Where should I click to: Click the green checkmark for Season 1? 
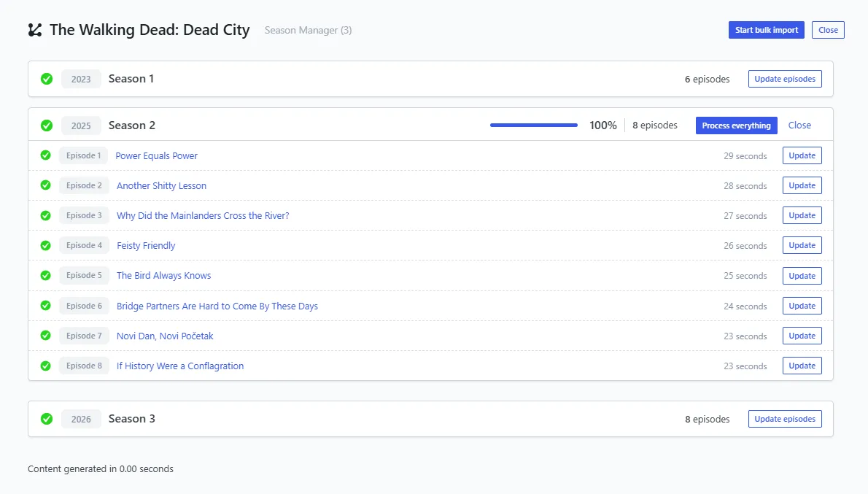(x=47, y=79)
